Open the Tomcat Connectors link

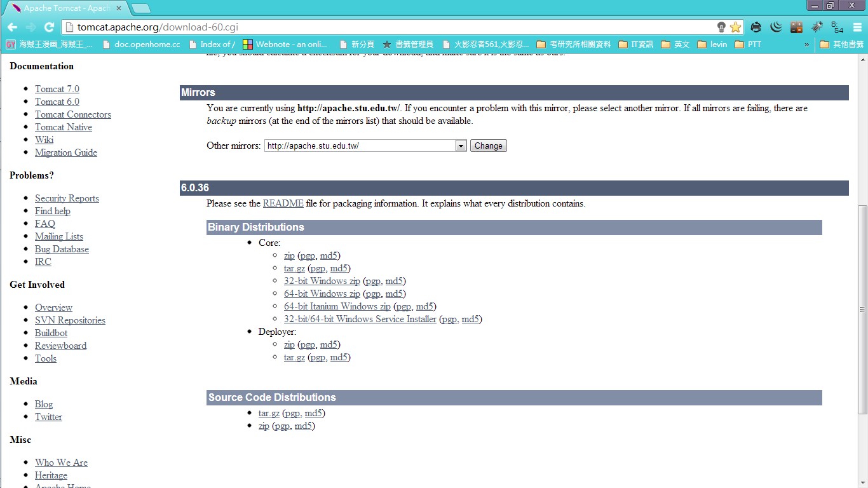[x=73, y=114]
